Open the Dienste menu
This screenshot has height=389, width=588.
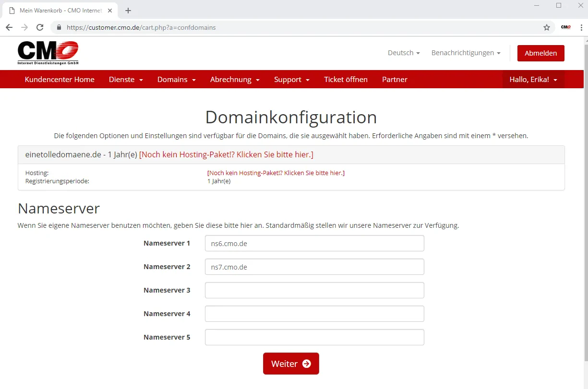click(x=126, y=79)
